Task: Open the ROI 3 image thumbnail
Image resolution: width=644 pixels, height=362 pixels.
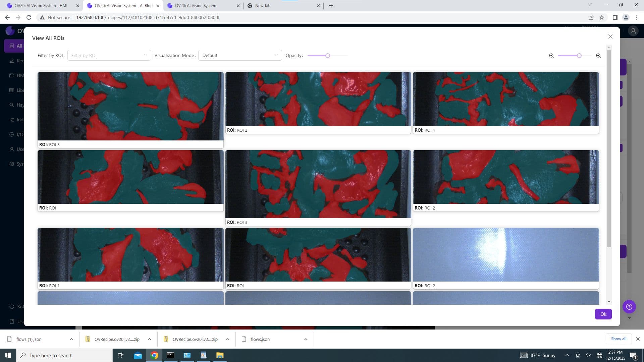Action: coord(130,107)
